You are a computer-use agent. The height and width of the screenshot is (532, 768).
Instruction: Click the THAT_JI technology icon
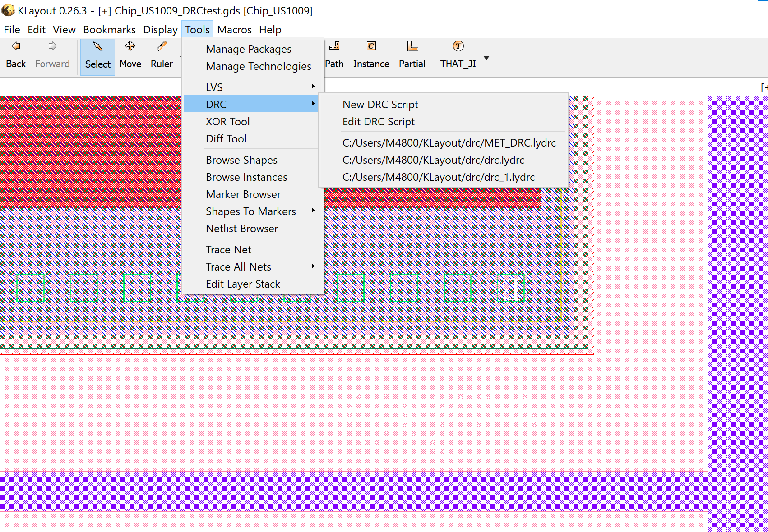pos(458,46)
